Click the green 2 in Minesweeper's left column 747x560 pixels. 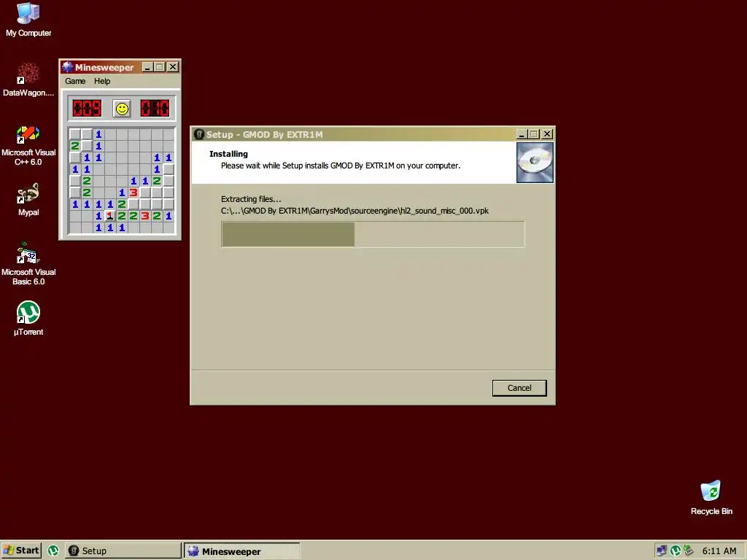(75, 146)
